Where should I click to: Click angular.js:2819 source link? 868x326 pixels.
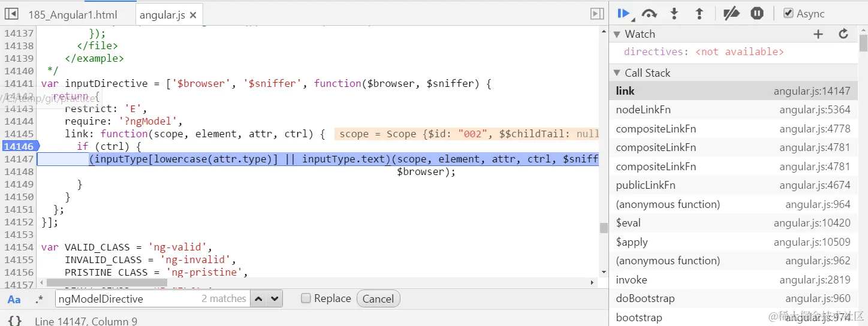(818, 280)
